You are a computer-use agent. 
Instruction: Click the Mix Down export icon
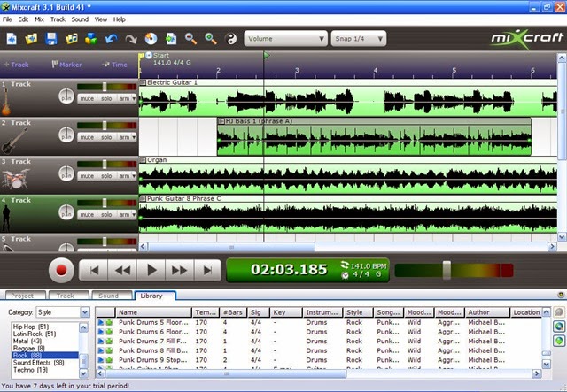(171, 39)
